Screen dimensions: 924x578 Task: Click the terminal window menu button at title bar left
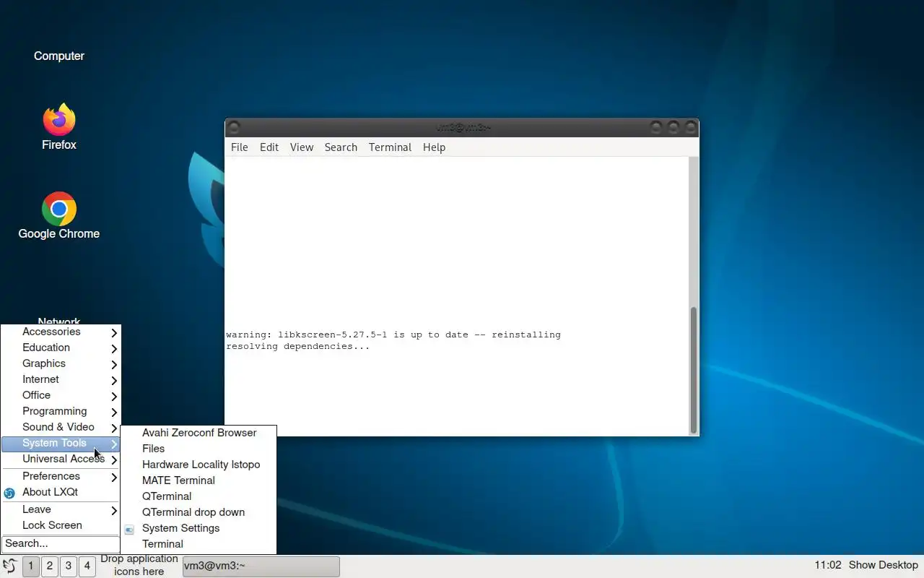(233, 128)
